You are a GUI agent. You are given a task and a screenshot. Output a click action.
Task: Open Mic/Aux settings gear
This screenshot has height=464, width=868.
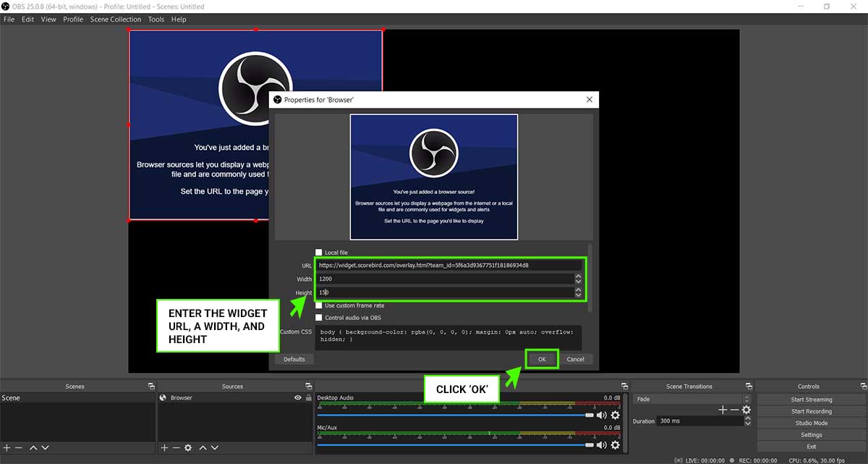tap(616, 445)
